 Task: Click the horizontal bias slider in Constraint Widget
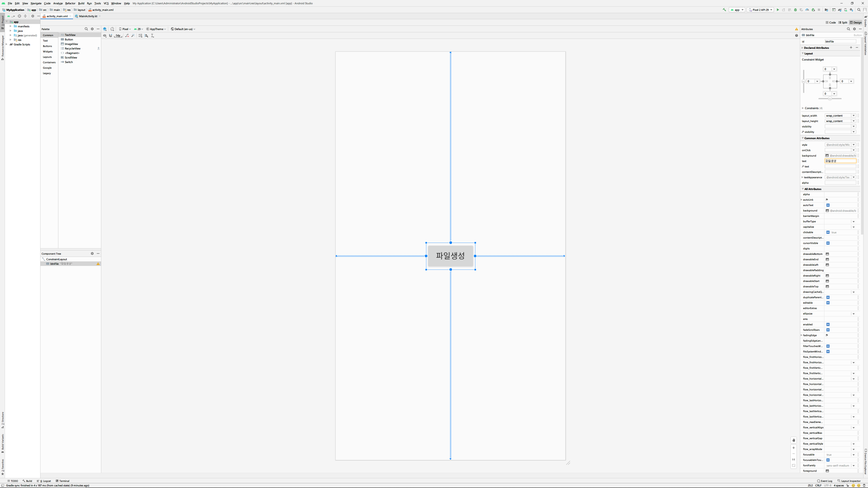[x=830, y=99]
